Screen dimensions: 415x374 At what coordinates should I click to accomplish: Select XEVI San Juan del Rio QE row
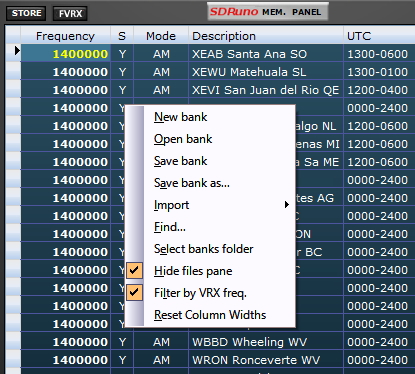click(265, 90)
